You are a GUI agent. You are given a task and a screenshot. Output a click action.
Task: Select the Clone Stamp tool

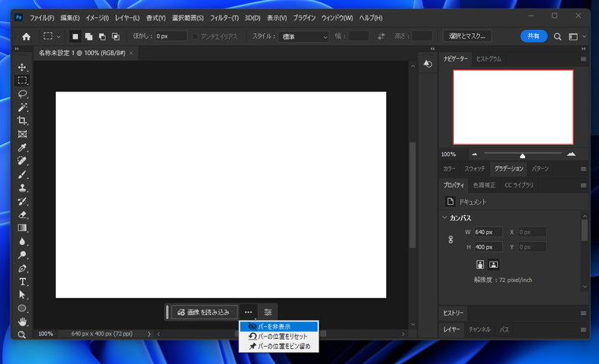(x=22, y=188)
